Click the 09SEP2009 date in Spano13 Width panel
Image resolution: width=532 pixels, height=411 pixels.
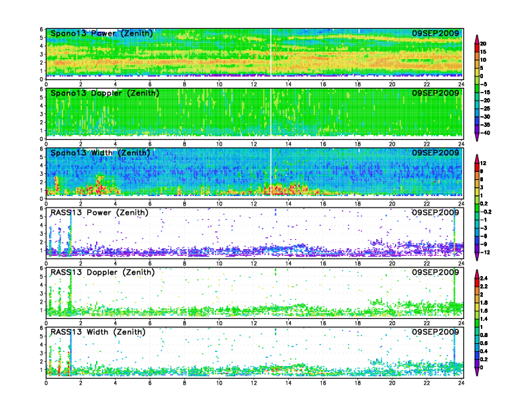tap(435, 152)
